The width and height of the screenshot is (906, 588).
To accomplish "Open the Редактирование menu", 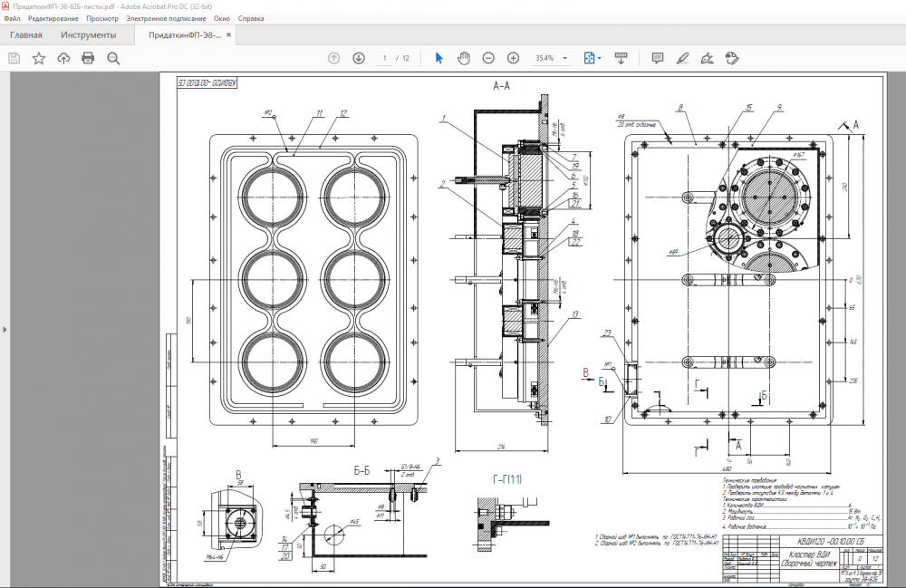I will point(53,18).
